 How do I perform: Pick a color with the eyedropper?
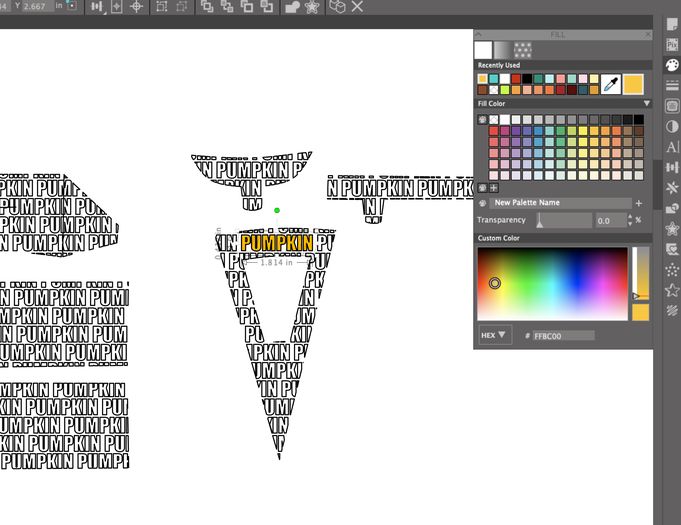(611, 84)
